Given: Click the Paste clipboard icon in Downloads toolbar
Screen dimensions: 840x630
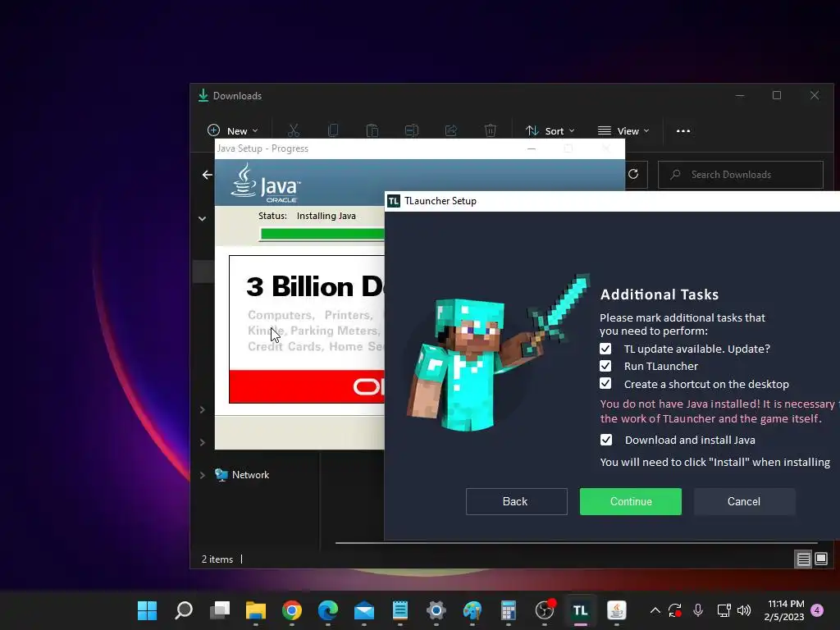Looking at the screenshot, I should (372, 130).
